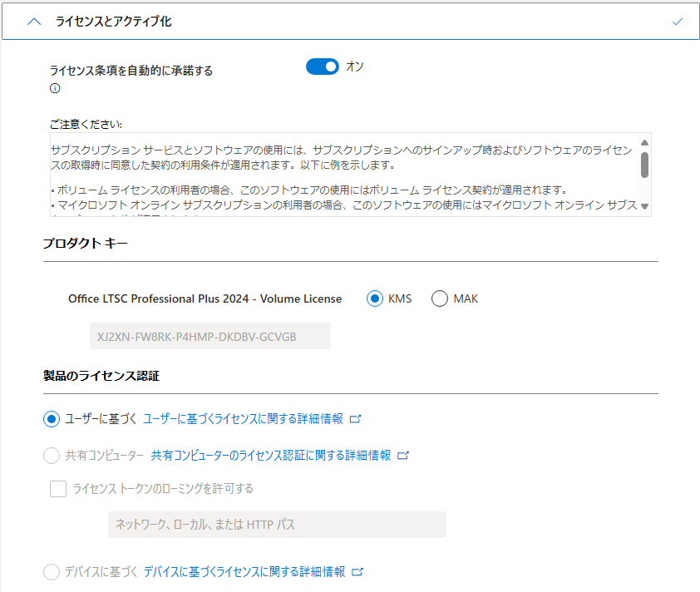Image resolution: width=700 pixels, height=592 pixels.
Task: Click external link icon after user license link
Action: coord(355,419)
